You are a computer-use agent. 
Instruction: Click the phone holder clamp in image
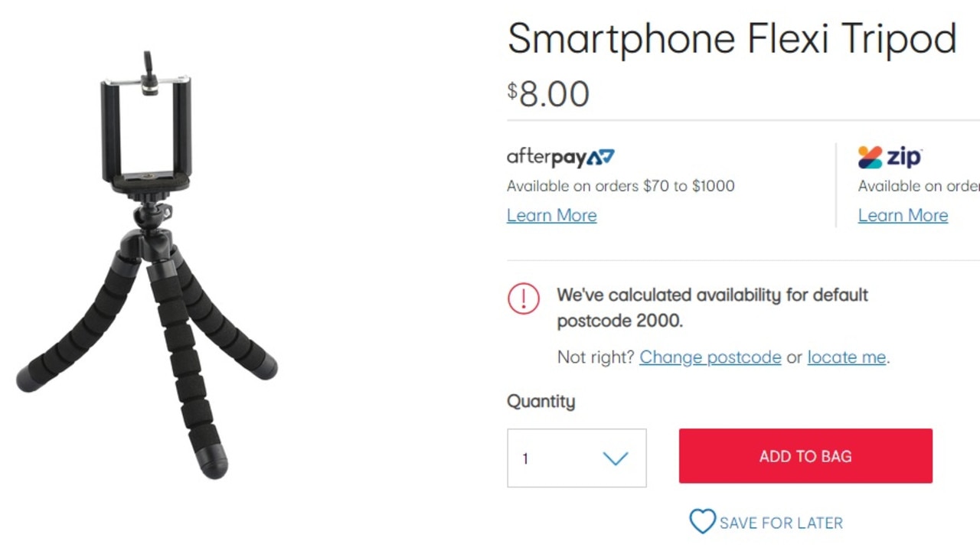(145, 130)
